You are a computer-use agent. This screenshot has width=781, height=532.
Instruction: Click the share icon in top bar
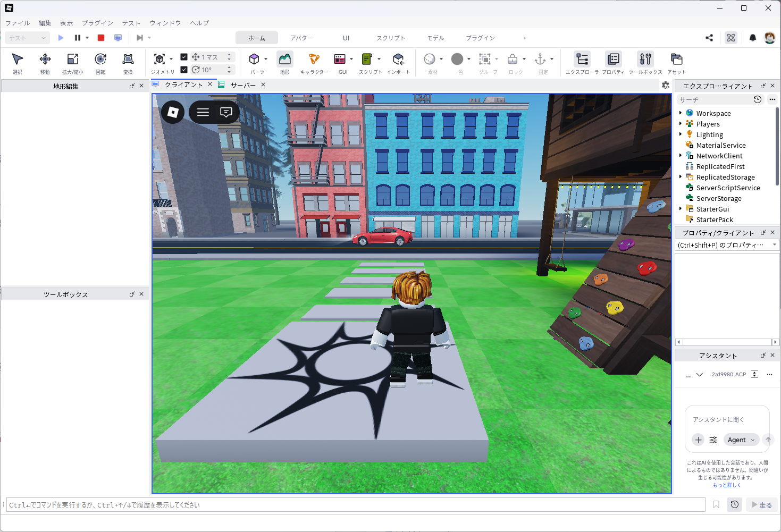(709, 38)
